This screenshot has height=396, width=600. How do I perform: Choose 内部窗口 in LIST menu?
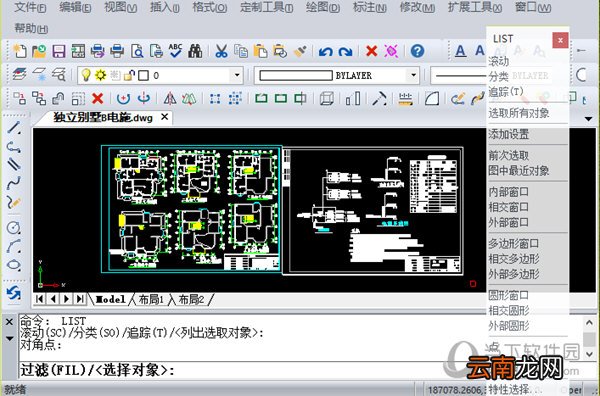(x=509, y=192)
